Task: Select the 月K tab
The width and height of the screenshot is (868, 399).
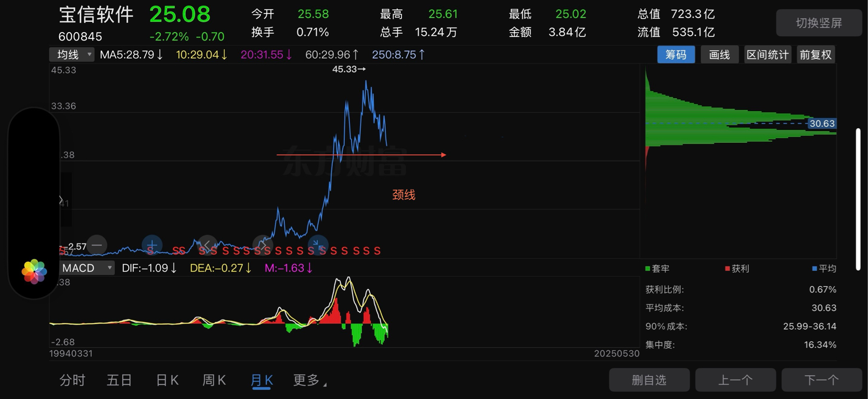Action: click(262, 380)
